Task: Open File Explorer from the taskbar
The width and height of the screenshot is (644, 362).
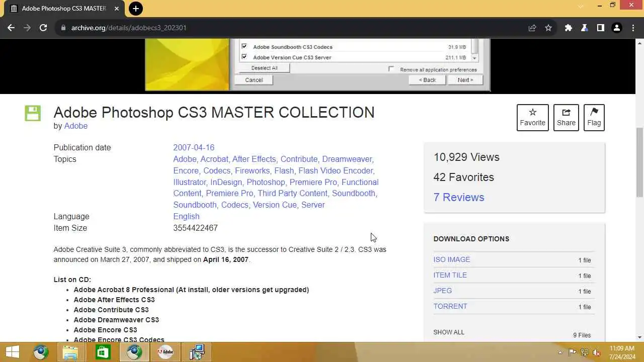Action: pyautogui.click(x=70, y=352)
